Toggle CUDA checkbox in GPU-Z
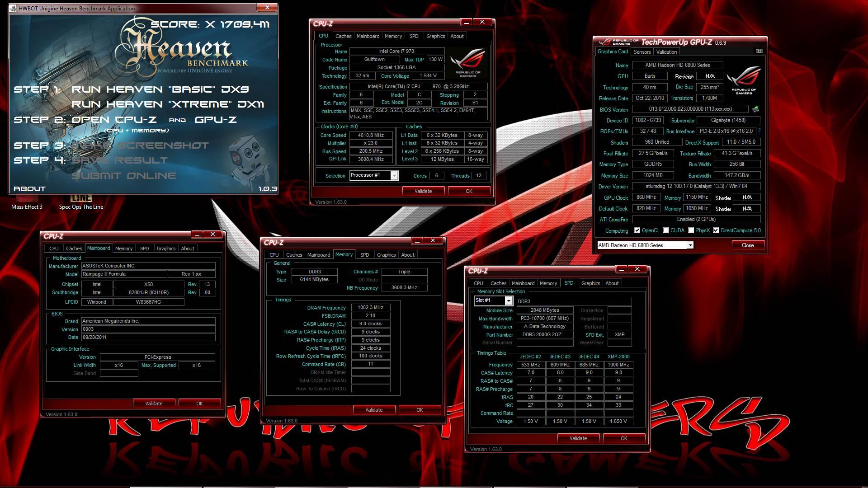The image size is (868, 488). (x=665, y=230)
